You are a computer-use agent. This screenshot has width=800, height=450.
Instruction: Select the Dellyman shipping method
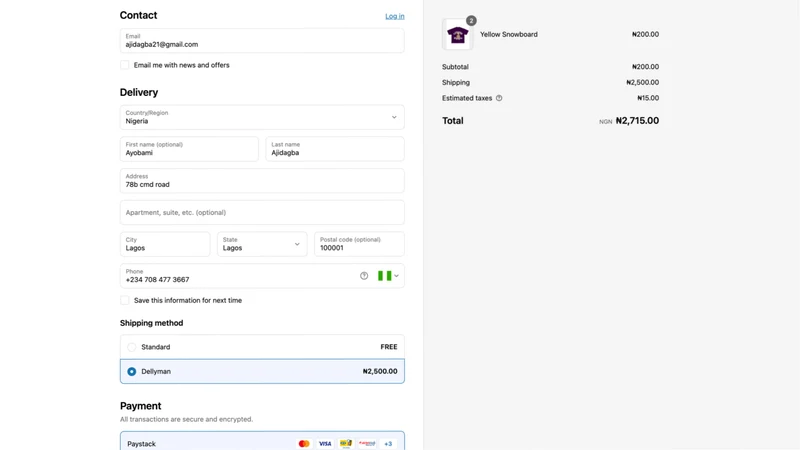click(x=262, y=371)
